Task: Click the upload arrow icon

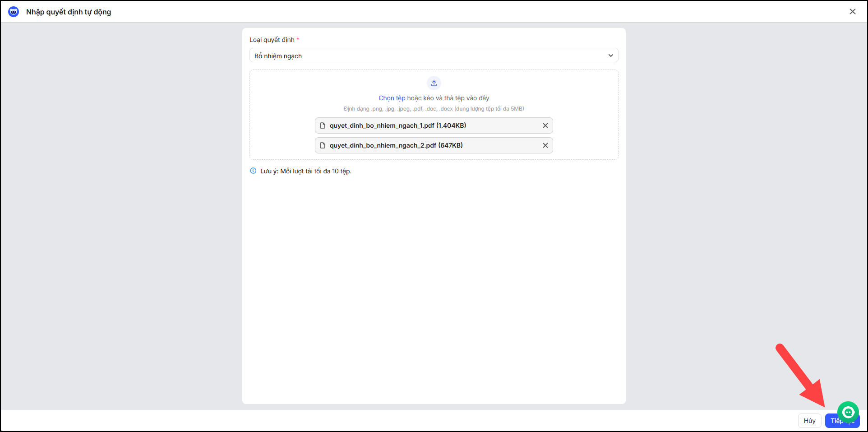Action: 434,83
